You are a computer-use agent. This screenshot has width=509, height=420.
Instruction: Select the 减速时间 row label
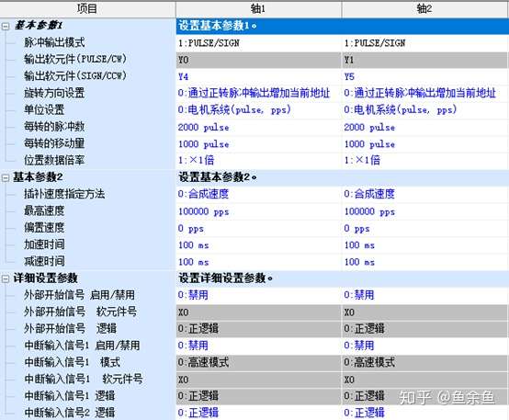pyautogui.click(x=44, y=262)
